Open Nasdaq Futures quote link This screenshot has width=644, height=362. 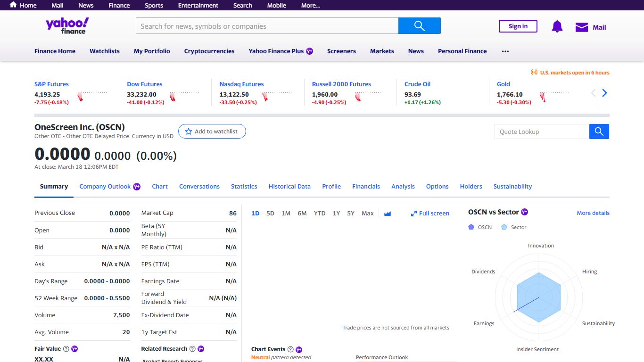[241, 84]
